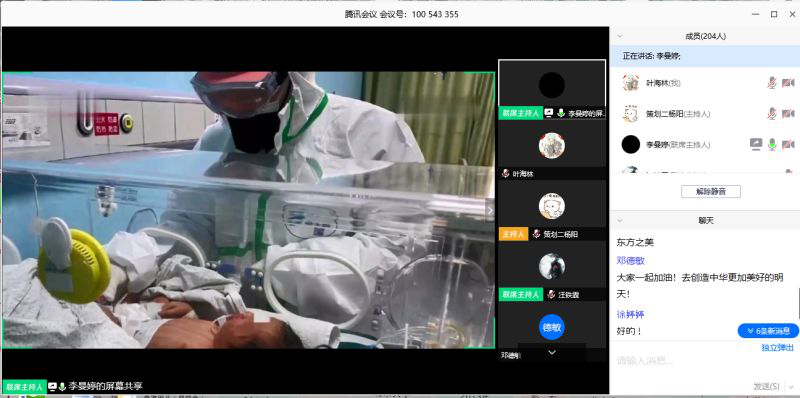Viewport: 800px width, 398px height.
Task: Click 策划二杨阳's muted microphone icon in member list
Action: coord(772,113)
